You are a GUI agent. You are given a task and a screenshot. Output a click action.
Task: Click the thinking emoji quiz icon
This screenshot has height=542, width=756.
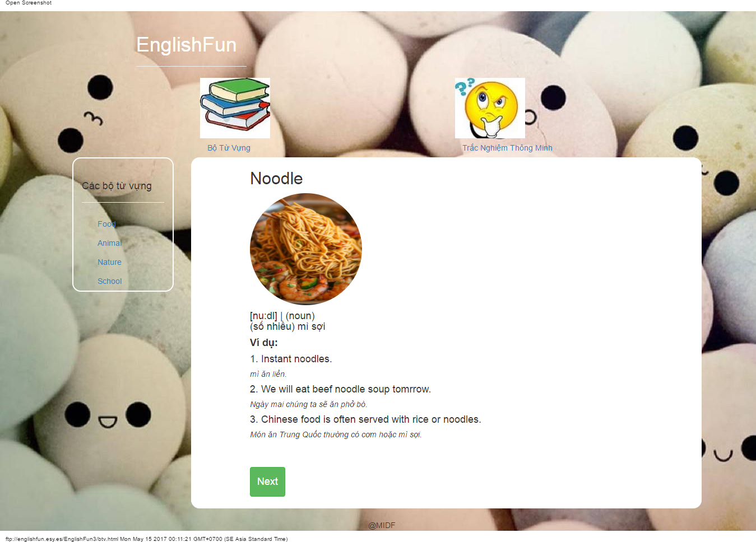coord(490,108)
